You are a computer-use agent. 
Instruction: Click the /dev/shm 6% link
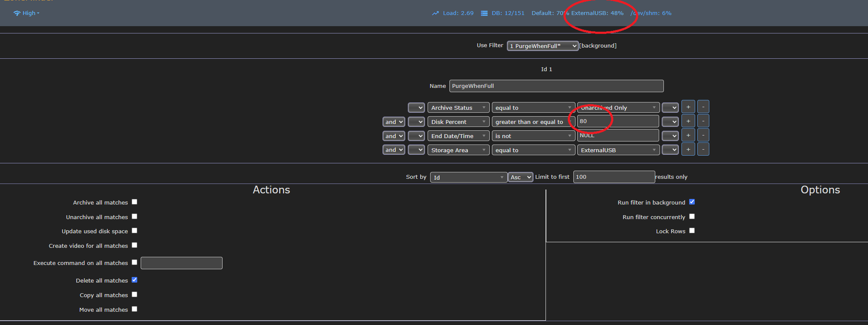coord(651,13)
